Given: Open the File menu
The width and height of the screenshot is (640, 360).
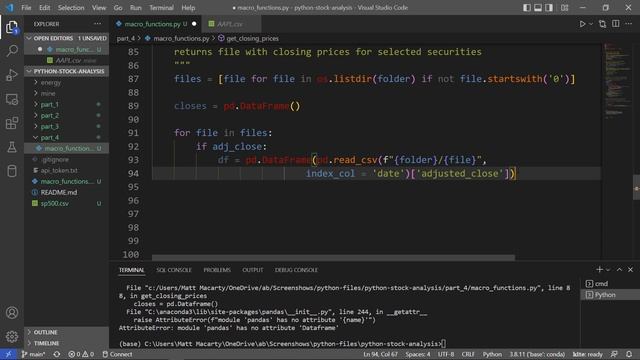Looking at the screenshot, I should pyautogui.click(x=26, y=8).
